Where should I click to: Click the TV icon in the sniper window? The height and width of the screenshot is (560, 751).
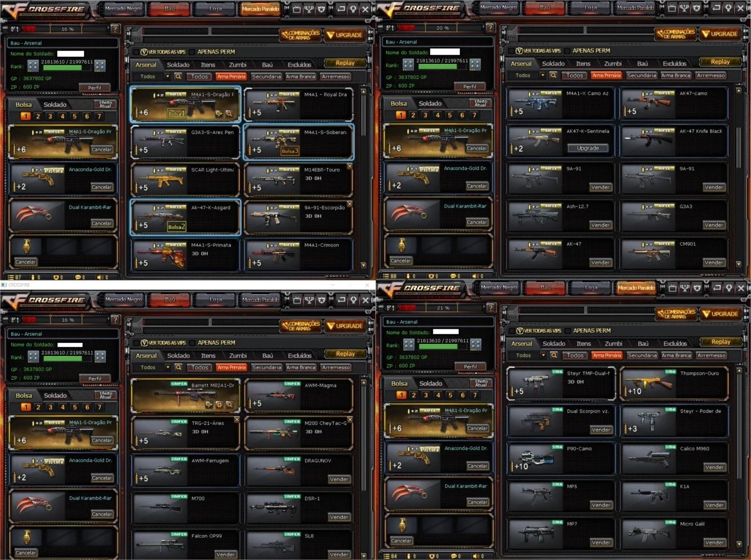point(297,300)
